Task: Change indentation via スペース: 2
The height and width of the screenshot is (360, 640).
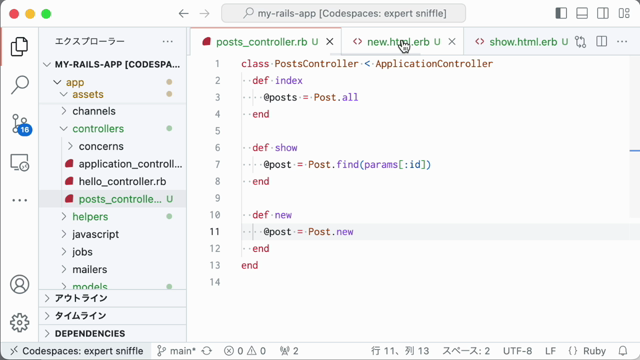Action: coord(466,351)
